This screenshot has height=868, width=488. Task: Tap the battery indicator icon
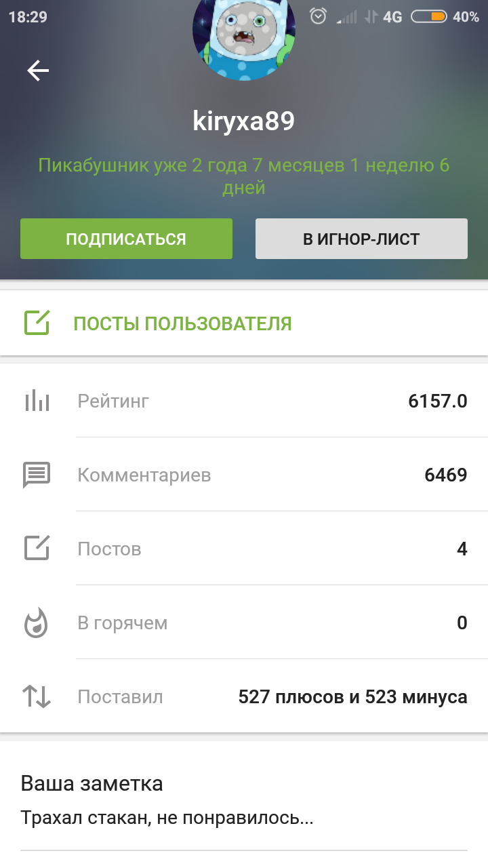(428, 16)
